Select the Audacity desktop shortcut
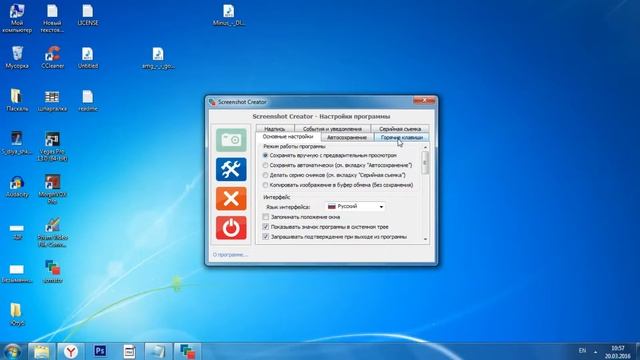This screenshot has width=640, height=360. [17, 187]
